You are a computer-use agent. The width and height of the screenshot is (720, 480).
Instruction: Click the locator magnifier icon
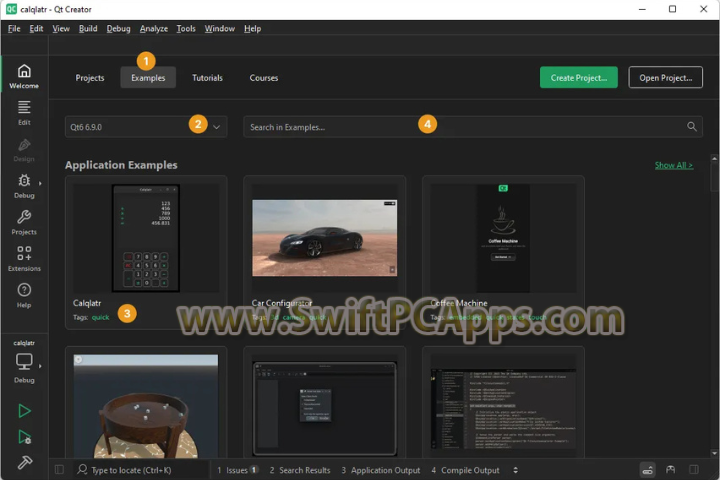click(x=82, y=469)
